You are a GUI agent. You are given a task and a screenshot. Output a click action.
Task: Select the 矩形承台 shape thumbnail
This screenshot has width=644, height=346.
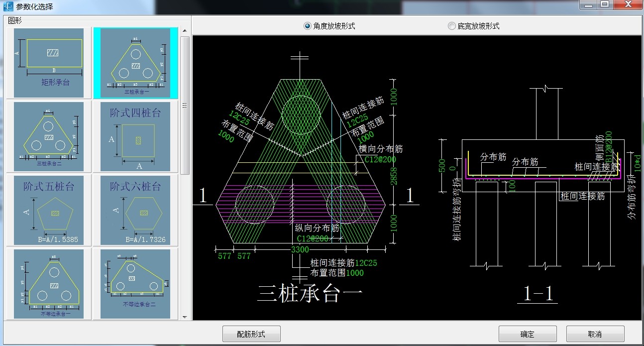(x=49, y=63)
